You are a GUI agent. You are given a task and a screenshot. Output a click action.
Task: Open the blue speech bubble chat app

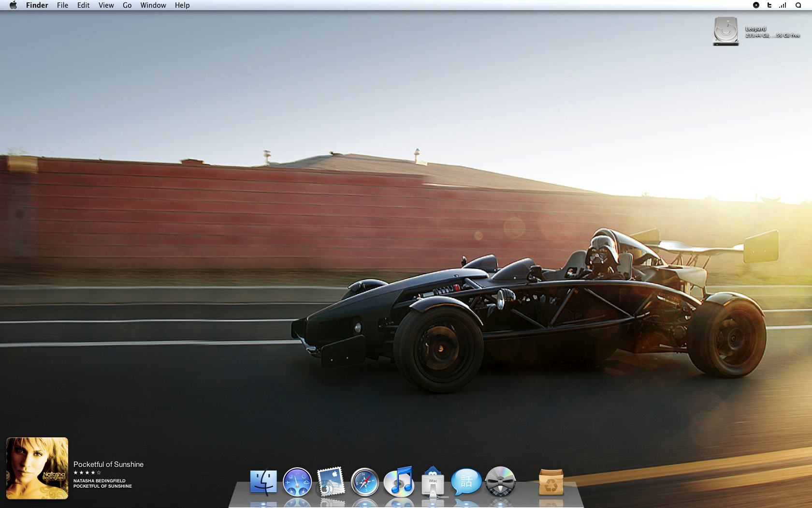[466, 481]
